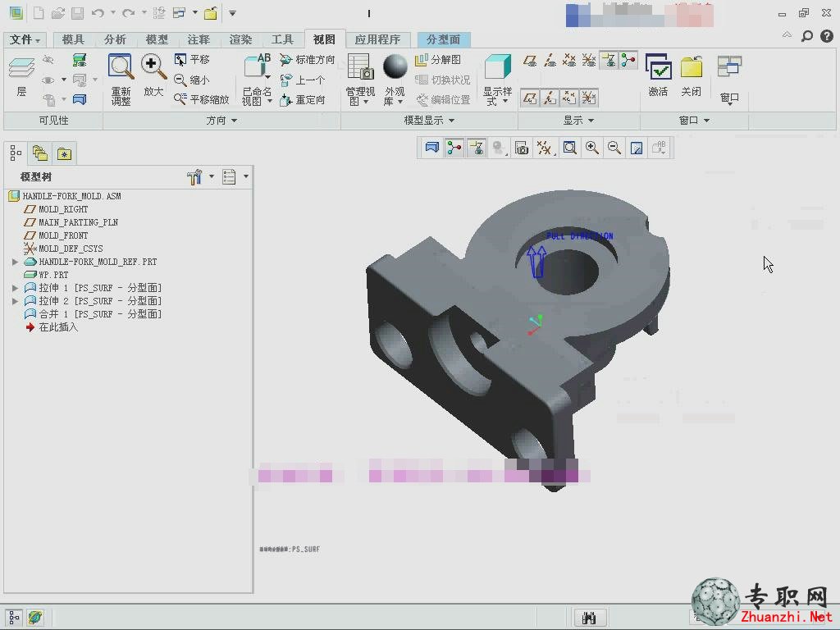Click Reorient (重定向) button
The image size is (840, 630).
303,99
